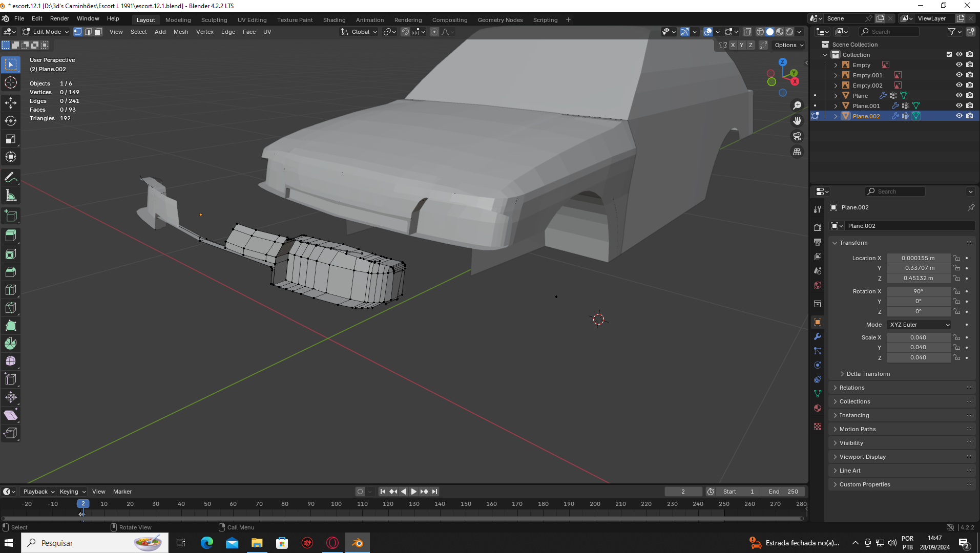
Task: Hide the Empty object in viewport
Action: 959,65
